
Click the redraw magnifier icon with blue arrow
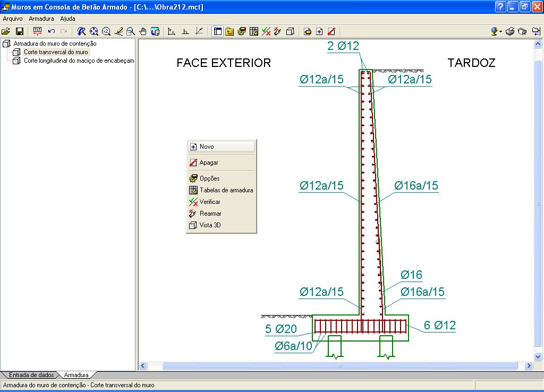tap(81, 31)
